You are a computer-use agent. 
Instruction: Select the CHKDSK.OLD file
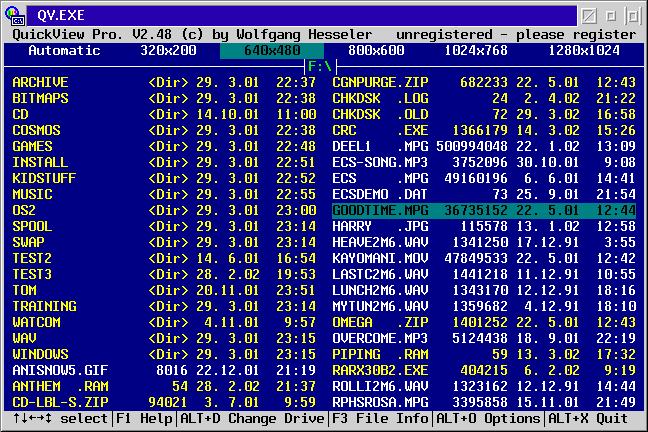[484, 115]
